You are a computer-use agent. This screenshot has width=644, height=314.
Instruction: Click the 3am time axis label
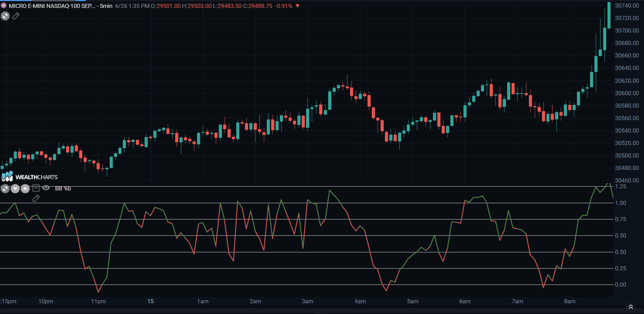pyautogui.click(x=307, y=301)
